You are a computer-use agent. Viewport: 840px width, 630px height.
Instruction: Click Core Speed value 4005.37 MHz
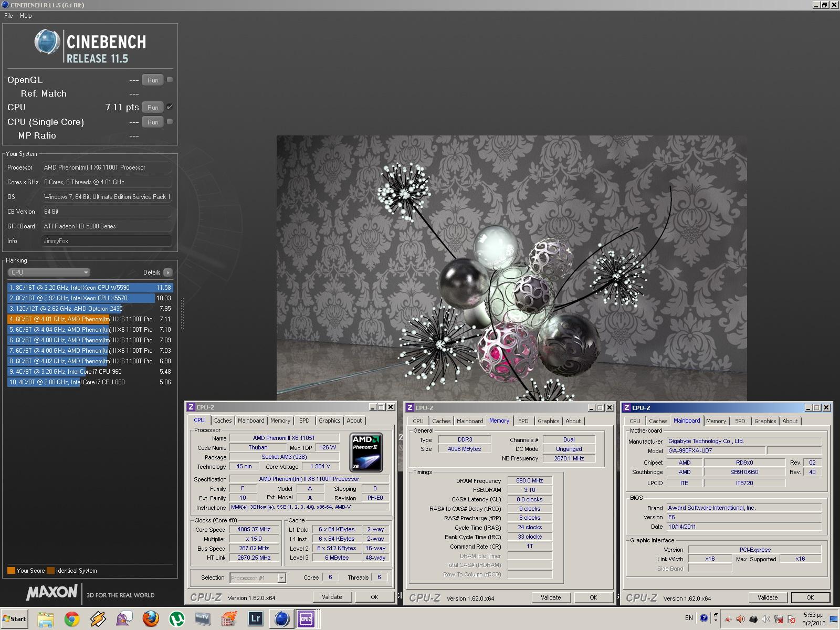pos(254,529)
